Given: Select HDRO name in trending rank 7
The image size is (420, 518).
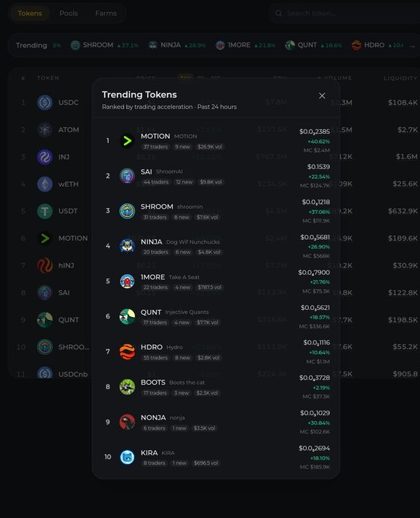Looking at the screenshot, I should pyautogui.click(x=151, y=347).
